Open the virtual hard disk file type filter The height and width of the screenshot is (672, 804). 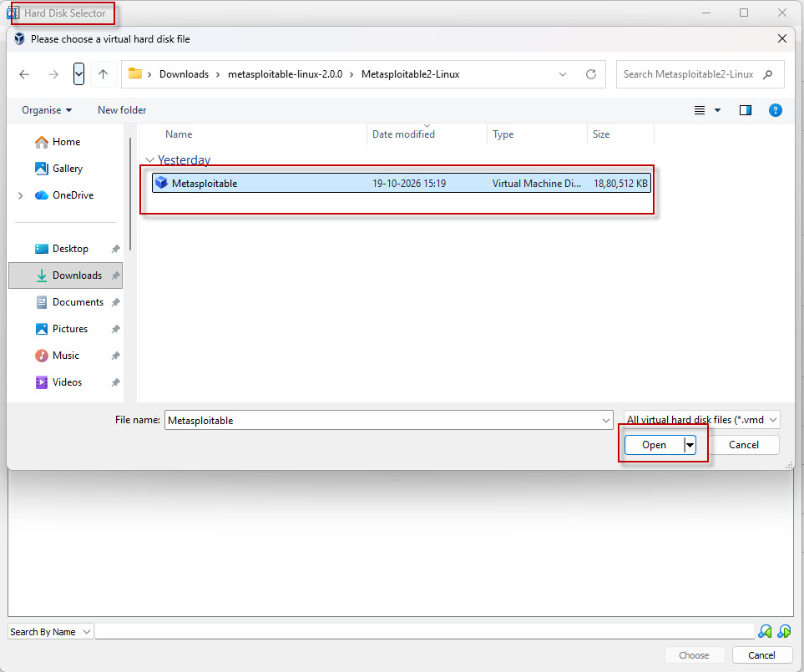pos(701,420)
